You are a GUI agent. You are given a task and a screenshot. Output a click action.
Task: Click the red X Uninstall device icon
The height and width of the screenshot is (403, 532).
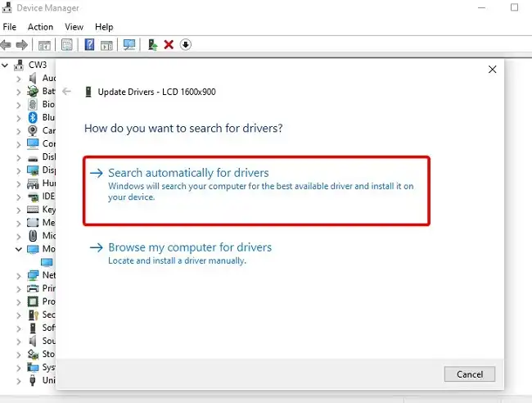tap(169, 44)
